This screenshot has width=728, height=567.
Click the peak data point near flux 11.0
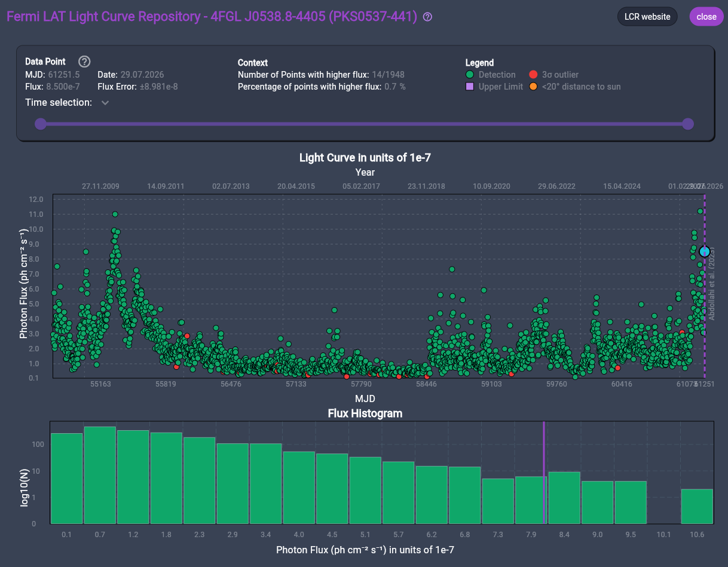pos(115,214)
